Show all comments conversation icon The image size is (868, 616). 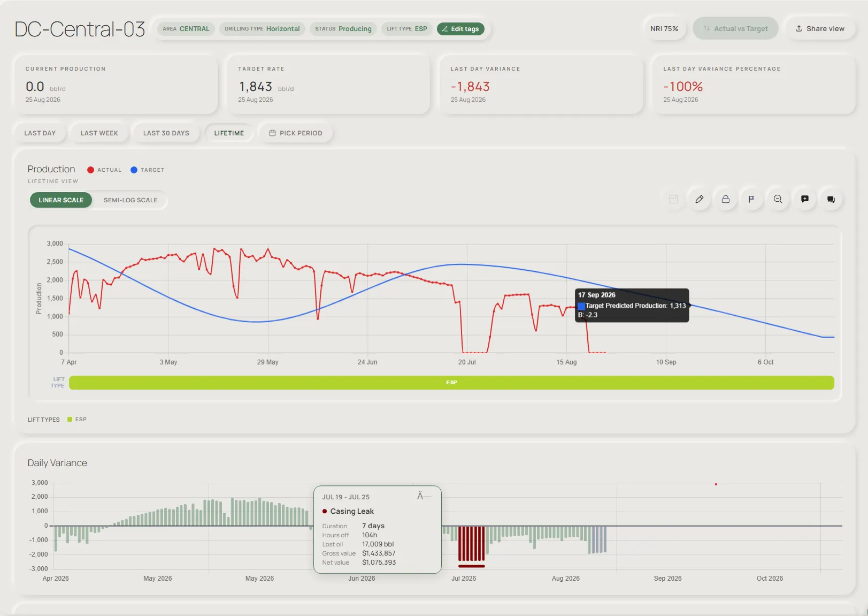(x=831, y=199)
